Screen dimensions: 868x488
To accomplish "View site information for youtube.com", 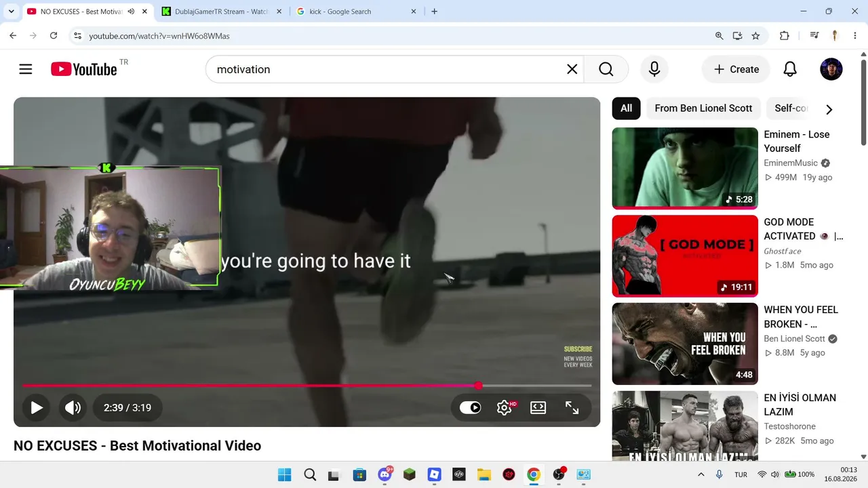I will tap(77, 36).
